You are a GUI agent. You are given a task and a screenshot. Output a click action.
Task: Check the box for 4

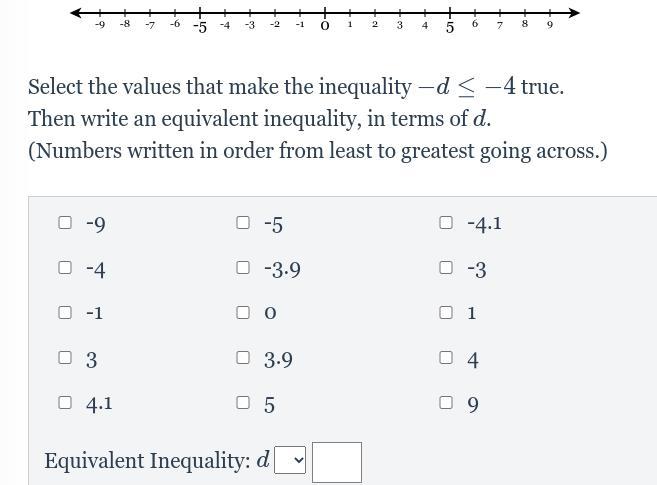tap(446, 357)
